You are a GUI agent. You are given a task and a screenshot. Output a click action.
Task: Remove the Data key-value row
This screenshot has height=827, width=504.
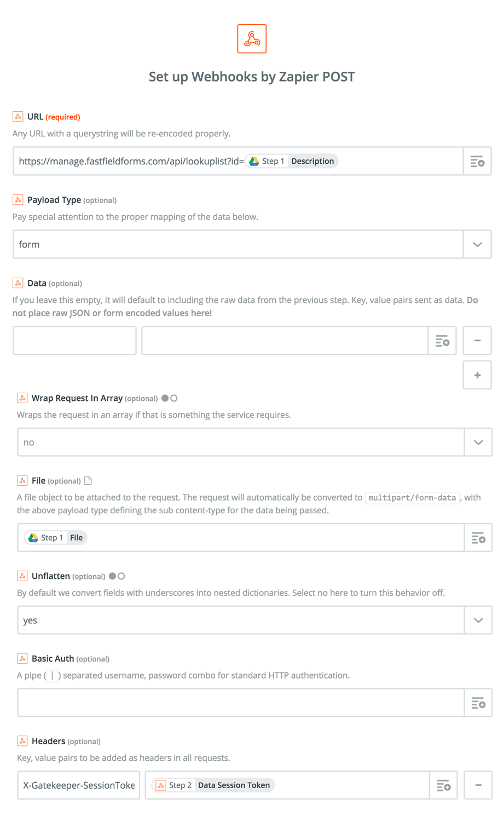477,341
